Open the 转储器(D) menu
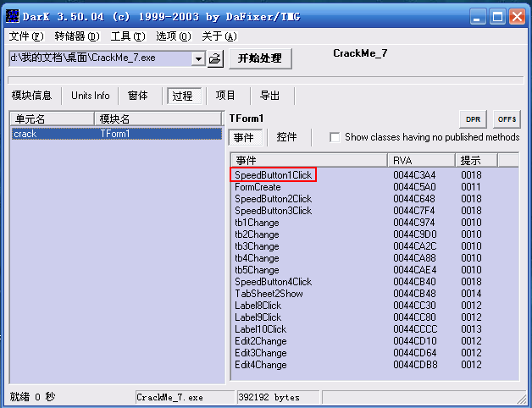The width and height of the screenshot is (532, 408). (x=77, y=36)
